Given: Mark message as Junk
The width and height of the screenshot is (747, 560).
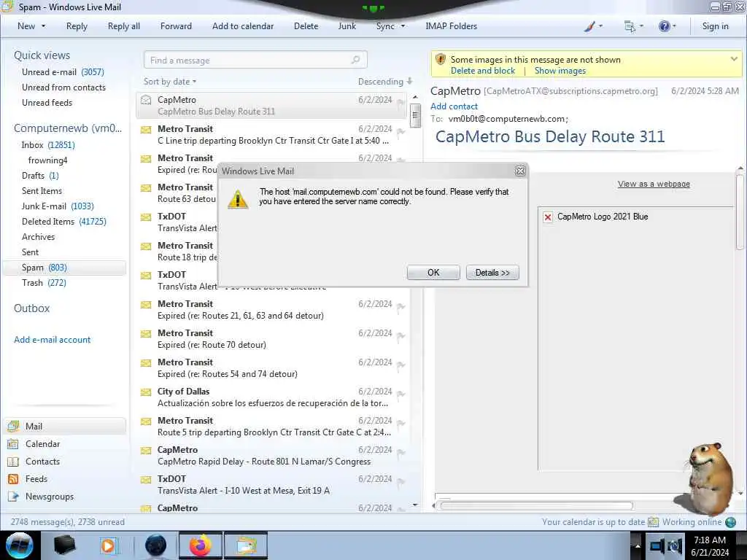Looking at the screenshot, I should pyautogui.click(x=347, y=26).
